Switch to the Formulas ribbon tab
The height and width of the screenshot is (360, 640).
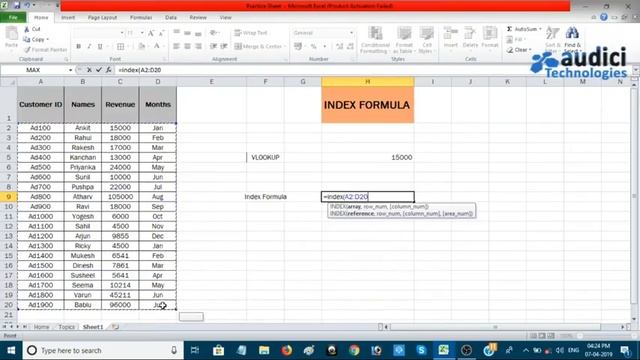(141, 18)
